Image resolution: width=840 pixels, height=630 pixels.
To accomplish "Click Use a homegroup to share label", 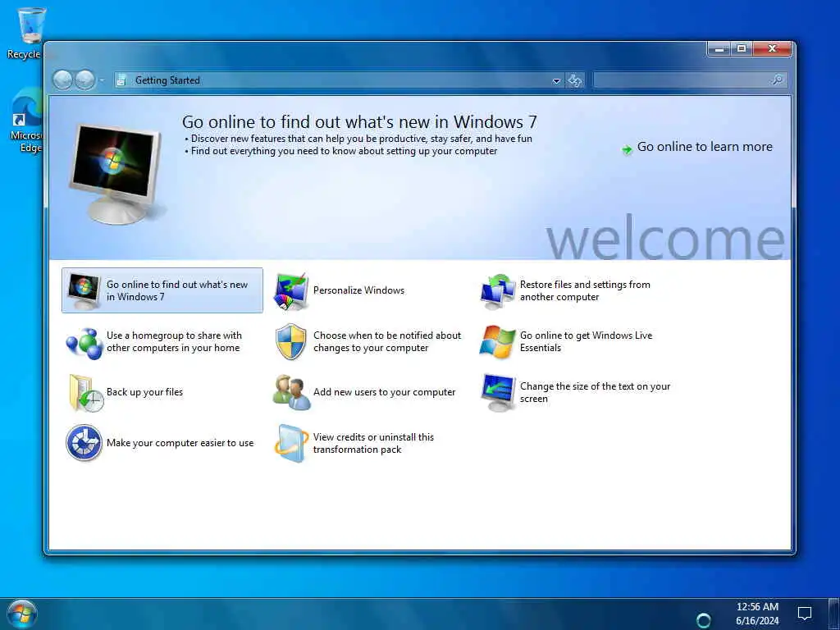I will pos(174,342).
